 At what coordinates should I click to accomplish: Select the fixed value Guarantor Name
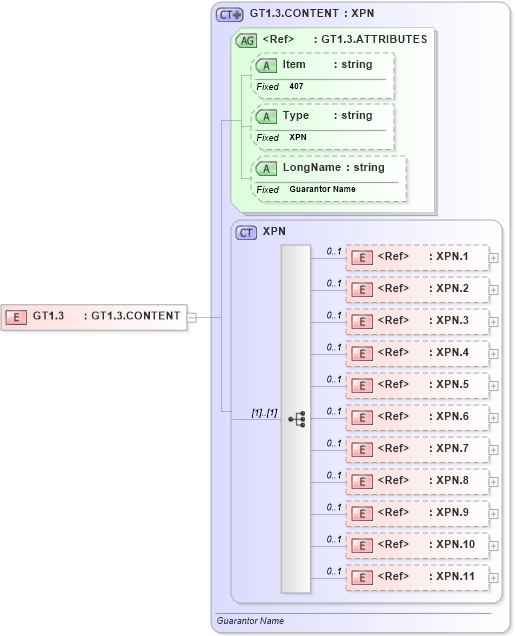click(x=322, y=189)
